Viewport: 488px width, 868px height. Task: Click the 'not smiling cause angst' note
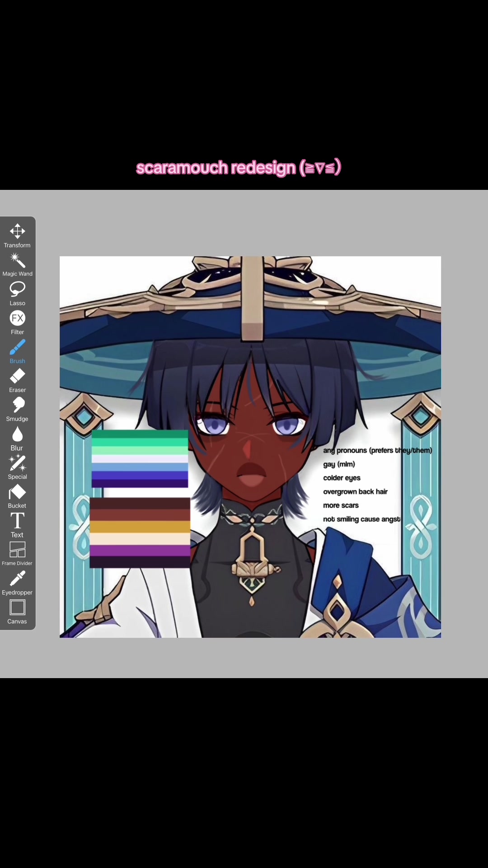(361, 519)
